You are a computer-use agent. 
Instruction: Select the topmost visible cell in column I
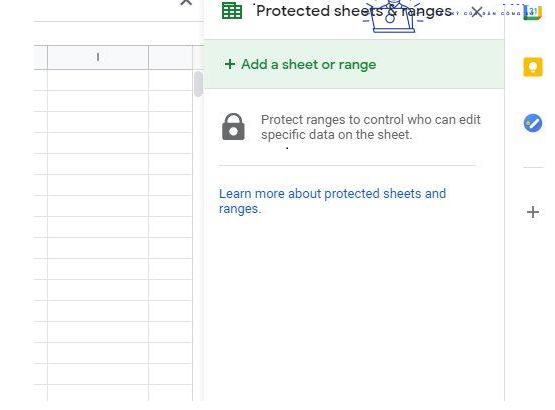tap(98, 80)
